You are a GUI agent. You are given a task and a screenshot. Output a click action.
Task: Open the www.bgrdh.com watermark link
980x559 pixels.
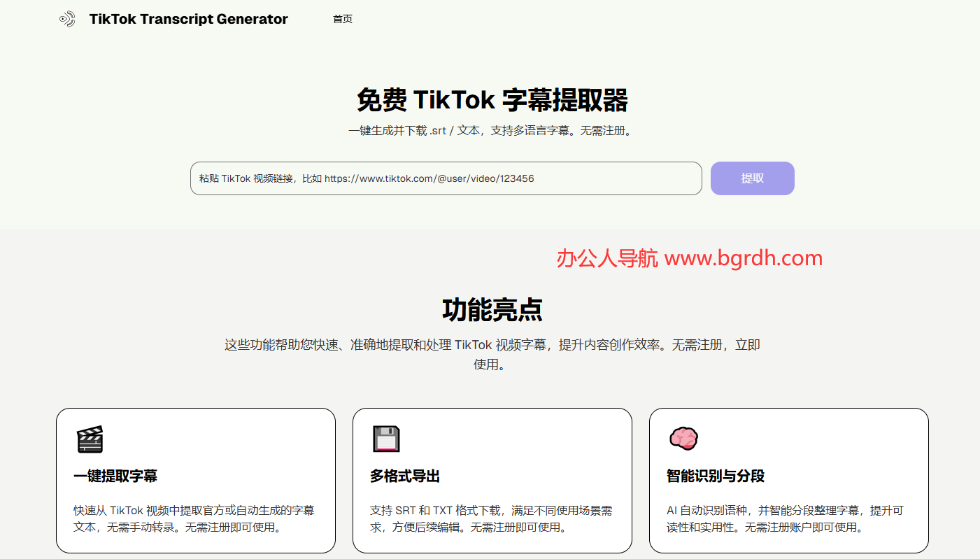[x=744, y=258]
